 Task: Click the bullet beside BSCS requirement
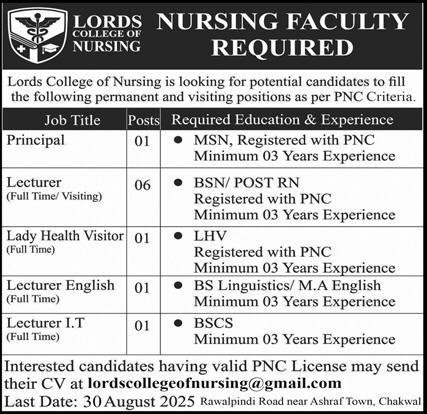[x=178, y=323]
